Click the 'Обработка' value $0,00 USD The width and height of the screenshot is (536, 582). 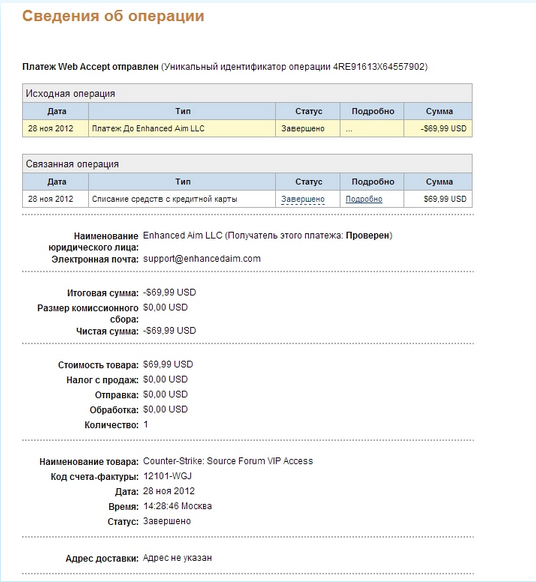point(166,409)
